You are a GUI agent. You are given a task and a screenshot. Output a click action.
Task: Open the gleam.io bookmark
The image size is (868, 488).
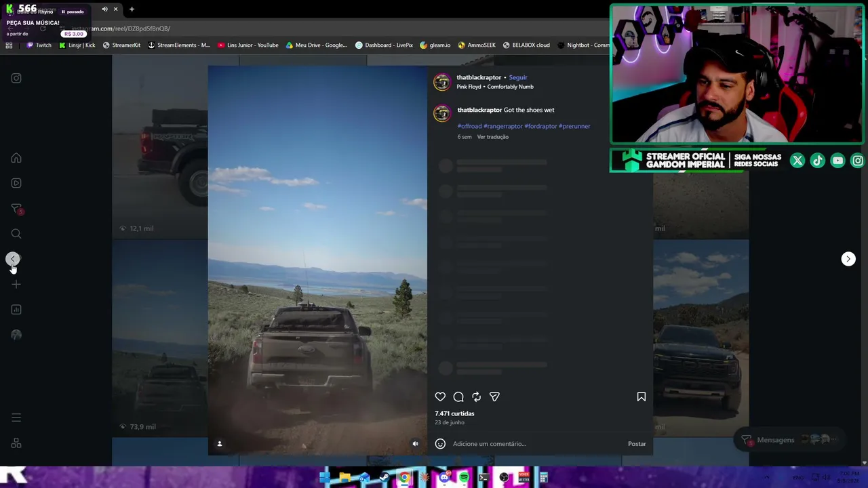pyautogui.click(x=435, y=45)
